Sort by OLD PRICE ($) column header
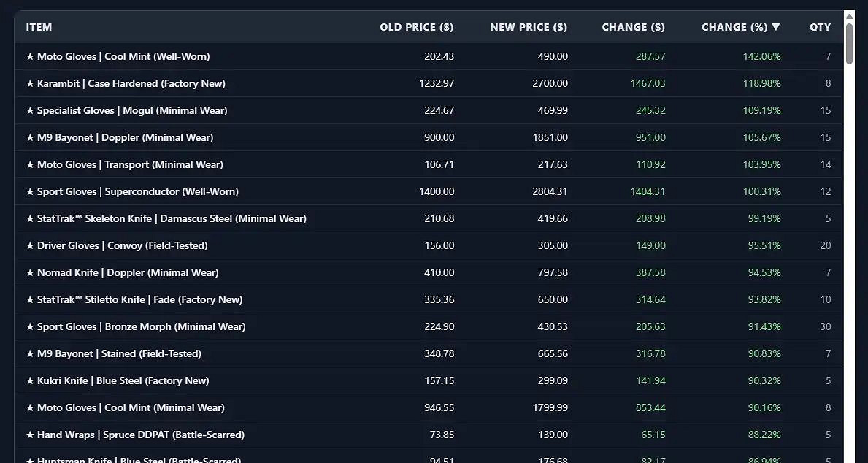The height and width of the screenshot is (463, 868). point(416,27)
